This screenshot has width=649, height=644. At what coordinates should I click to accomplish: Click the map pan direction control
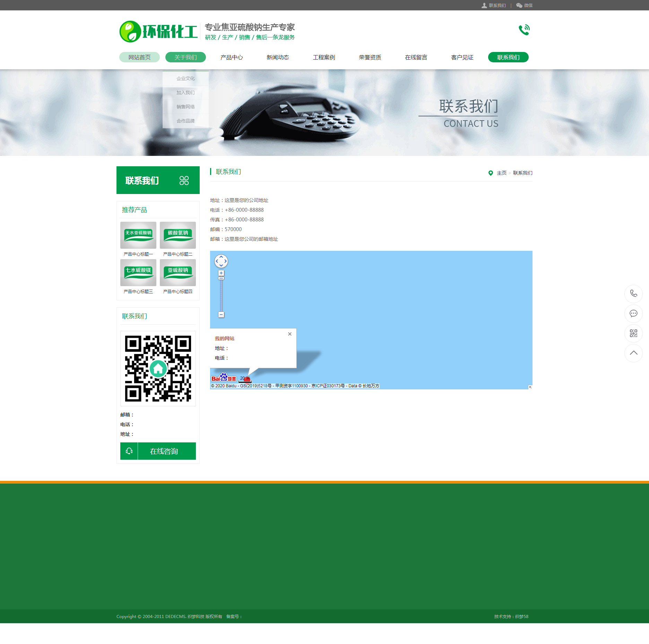point(221,261)
